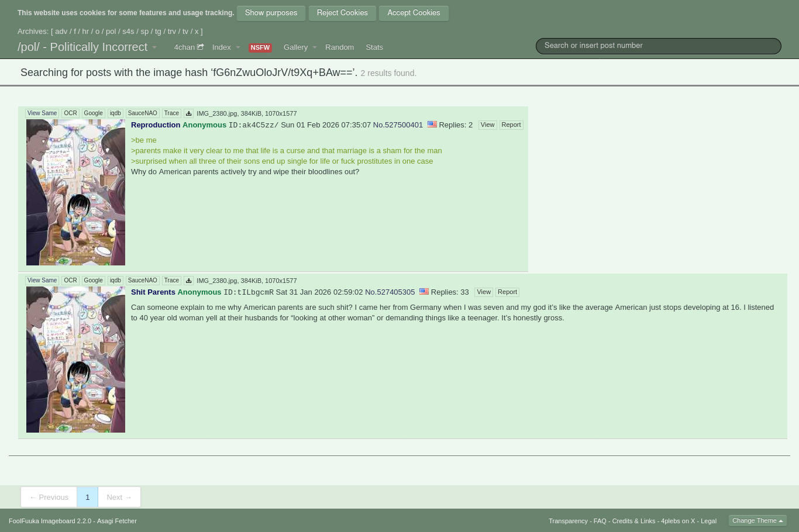Screen dimensions: 799x532
Task: Expand the Gallery dropdown arrow
Action: point(314,47)
